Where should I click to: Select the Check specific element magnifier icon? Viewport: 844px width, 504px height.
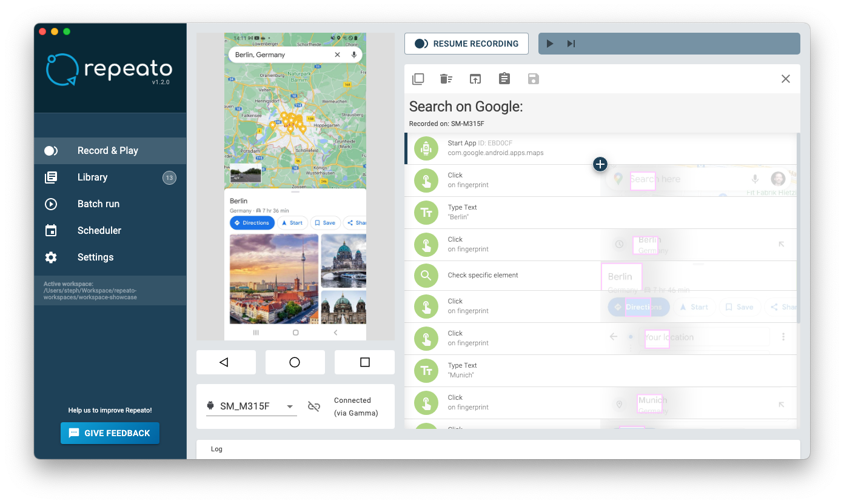click(x=426, y=276)
